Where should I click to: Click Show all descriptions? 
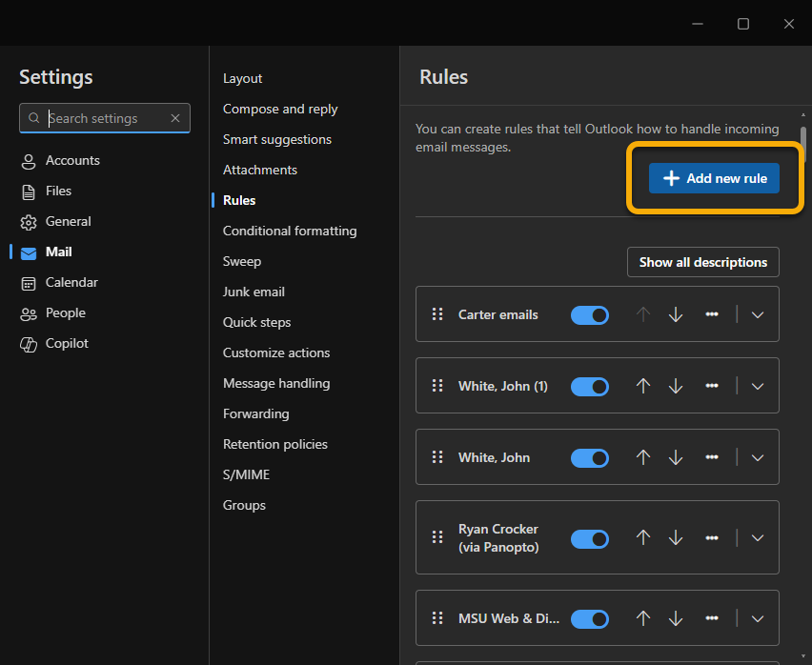(x=702, y=262)
